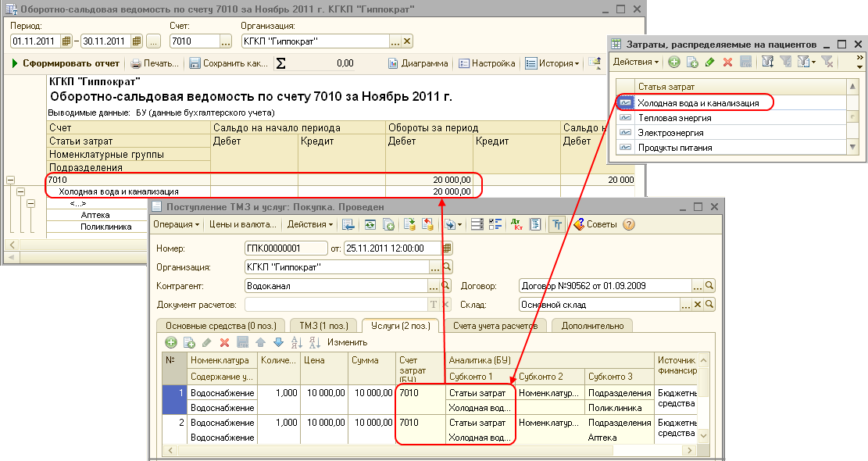Viewport: 868px width, 461px height.
Task: Collapse the 7010 account row in report
Action: pos(9,180)
